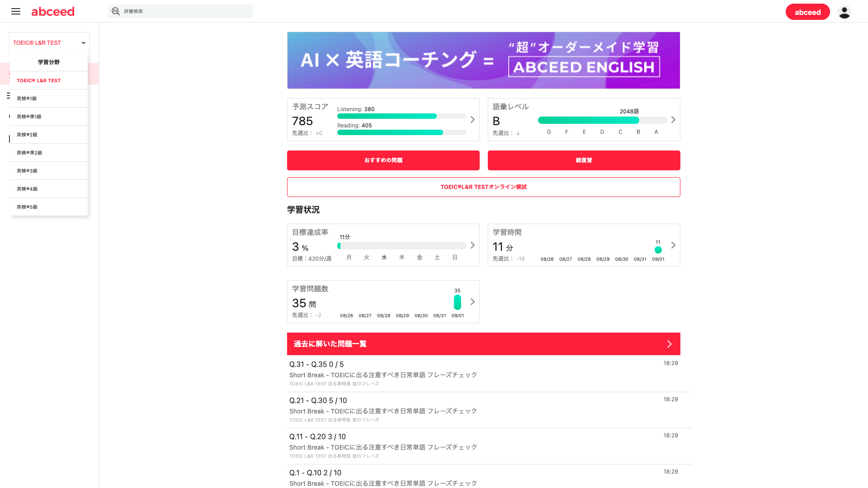Viewport: 868px width, 488px height.
Task: Click the vocabulary level progress bar
Action: pyautogui.click(x=602, y=120)
